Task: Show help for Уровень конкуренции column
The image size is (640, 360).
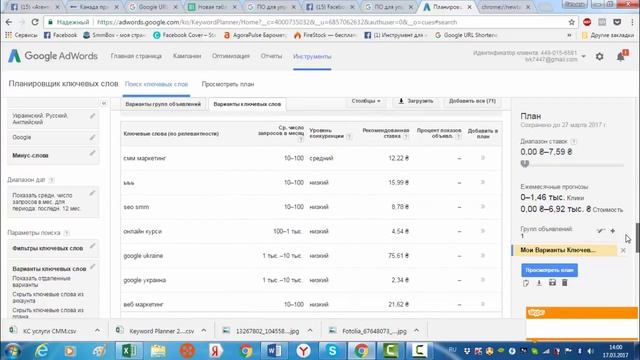Action: [349, 137]
